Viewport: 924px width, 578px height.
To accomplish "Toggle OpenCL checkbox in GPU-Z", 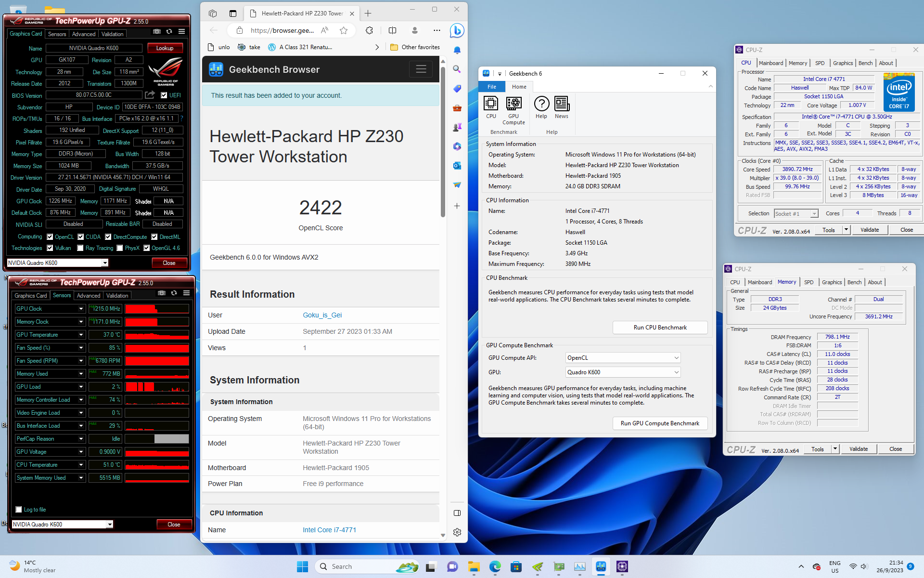I will tap(50, 237).
